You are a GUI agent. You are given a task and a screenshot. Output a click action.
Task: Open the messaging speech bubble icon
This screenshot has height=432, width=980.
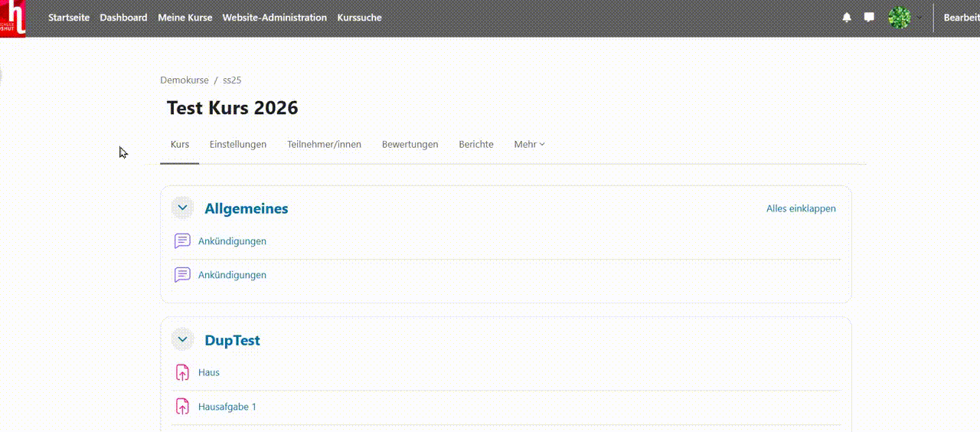click(869, 18)
